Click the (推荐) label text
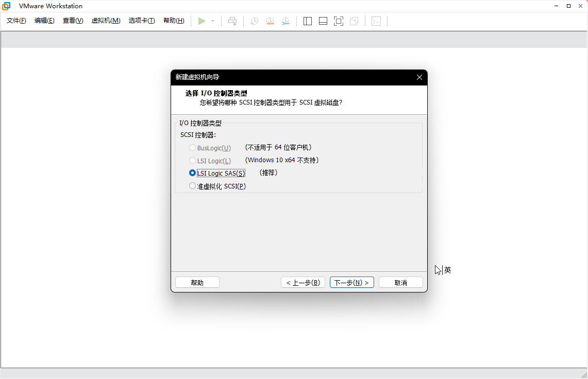Image resolution: width=588 pixels, height=379 pixels. [268, 173]
